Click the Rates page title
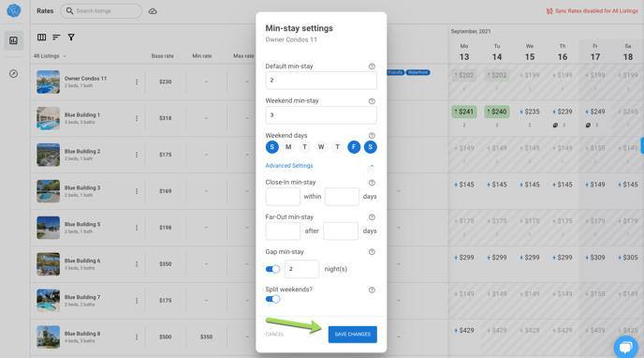This screenshot has width=644, height=358. 45,11
